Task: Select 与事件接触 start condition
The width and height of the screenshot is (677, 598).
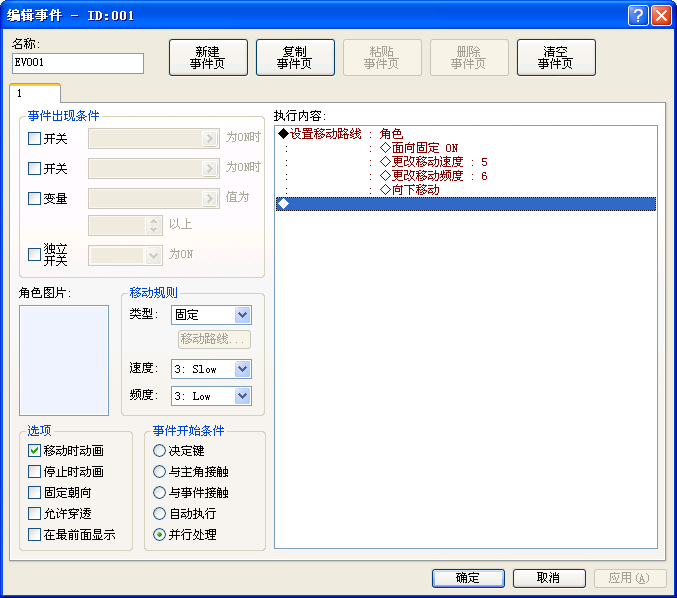Action: click(x=159, y=493)
